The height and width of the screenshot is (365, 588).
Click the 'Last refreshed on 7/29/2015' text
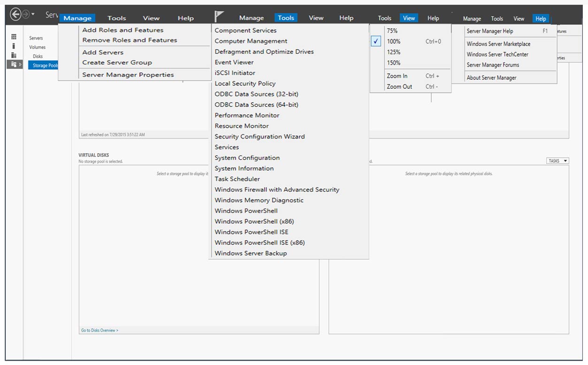coord(113,135)
